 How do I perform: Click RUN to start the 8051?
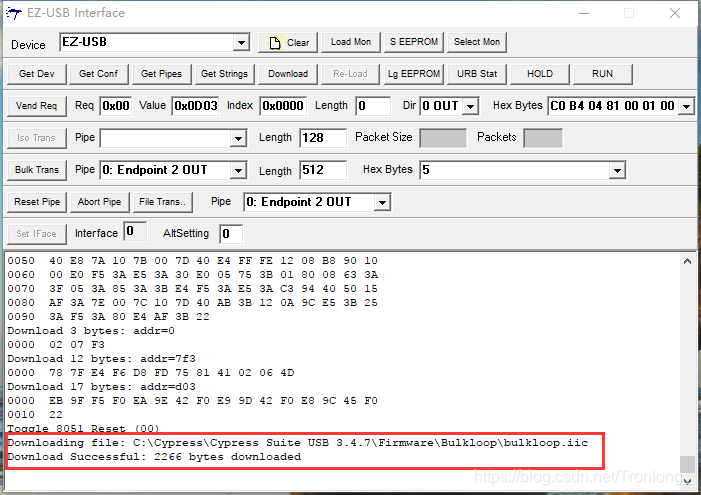tap(602, 74)
